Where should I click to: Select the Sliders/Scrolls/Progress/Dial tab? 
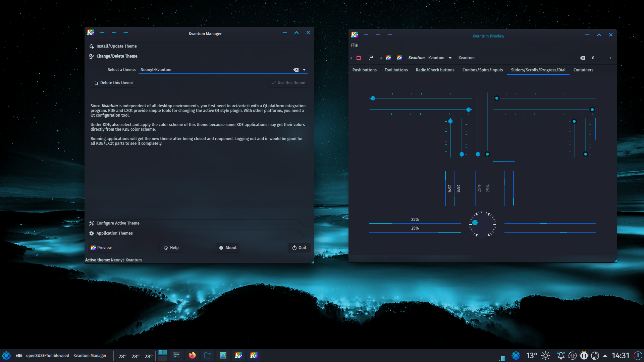pos(538,70)
